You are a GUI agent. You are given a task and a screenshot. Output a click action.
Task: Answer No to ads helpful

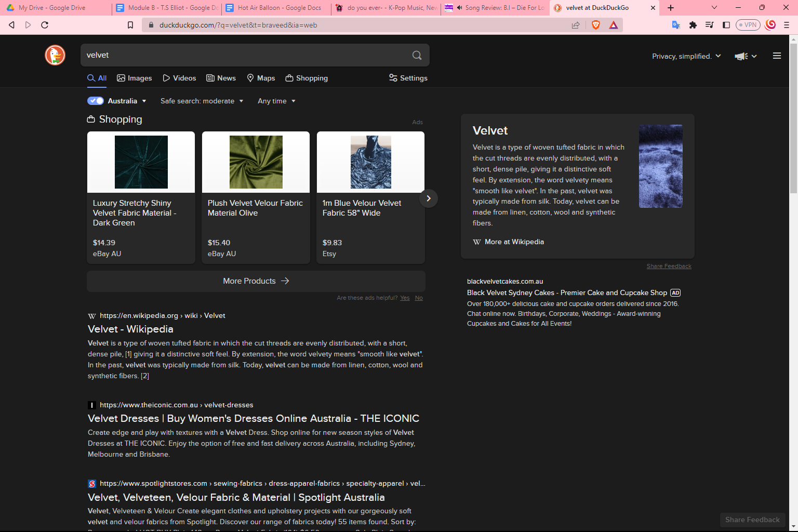tap(419, 298)
